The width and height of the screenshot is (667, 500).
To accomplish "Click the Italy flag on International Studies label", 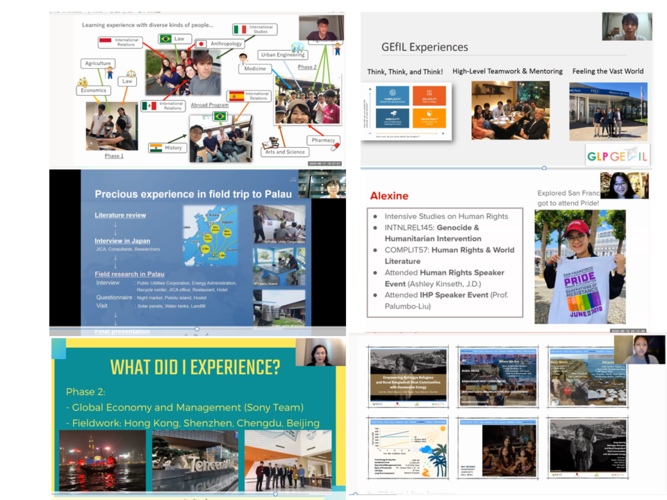I will tap(240, 29).
